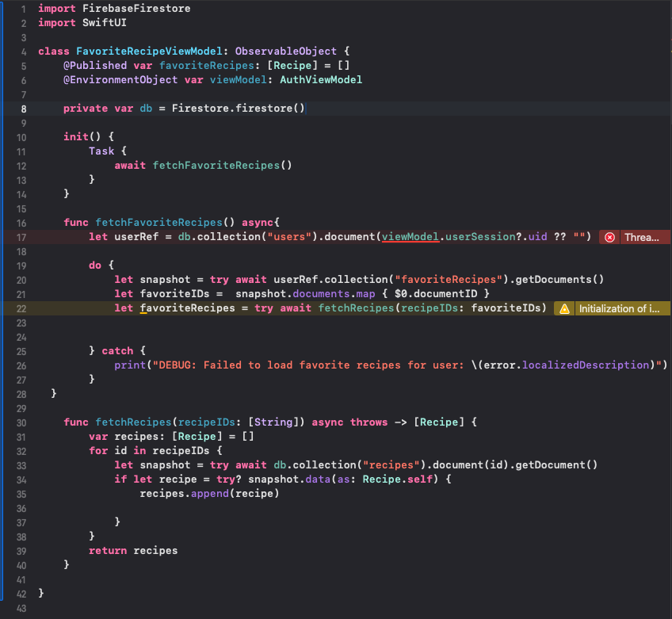Screen dimensions: 672x619
Task: Click '$0.documentID' on line 21
Action: click(435, 293)
